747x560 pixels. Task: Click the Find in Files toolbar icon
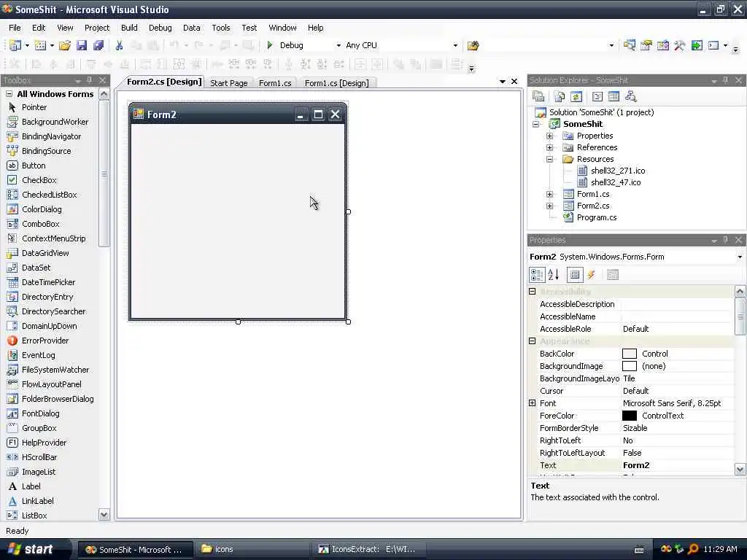tap(473, 45)
